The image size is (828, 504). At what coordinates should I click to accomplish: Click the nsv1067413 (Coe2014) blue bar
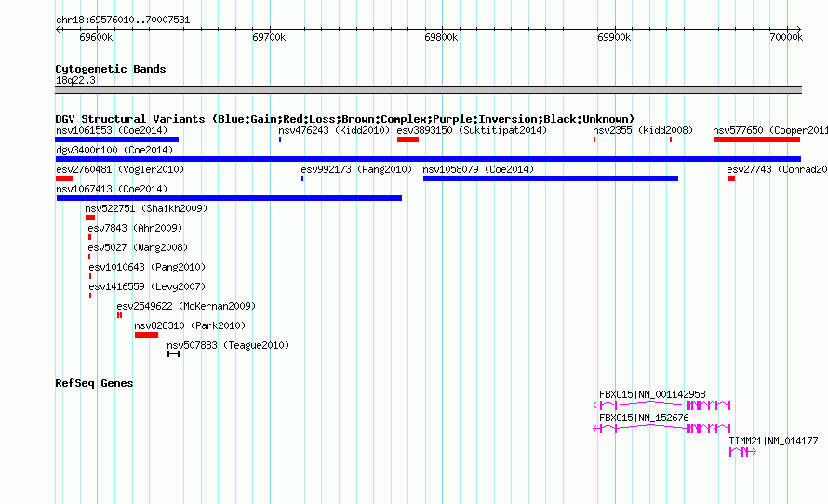[229, 198]
